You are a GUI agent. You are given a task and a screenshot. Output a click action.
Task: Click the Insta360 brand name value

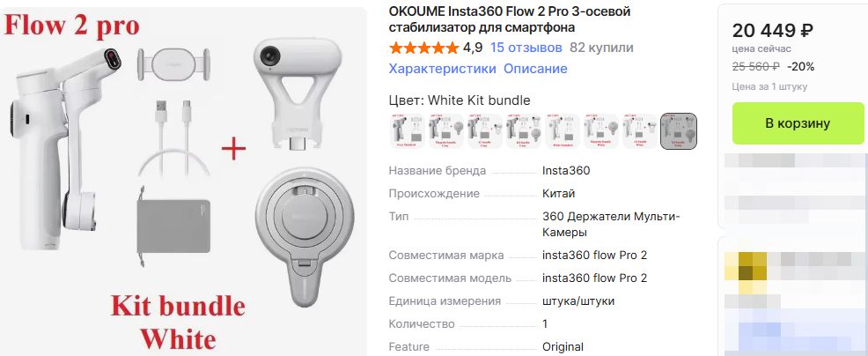point(566,171)
